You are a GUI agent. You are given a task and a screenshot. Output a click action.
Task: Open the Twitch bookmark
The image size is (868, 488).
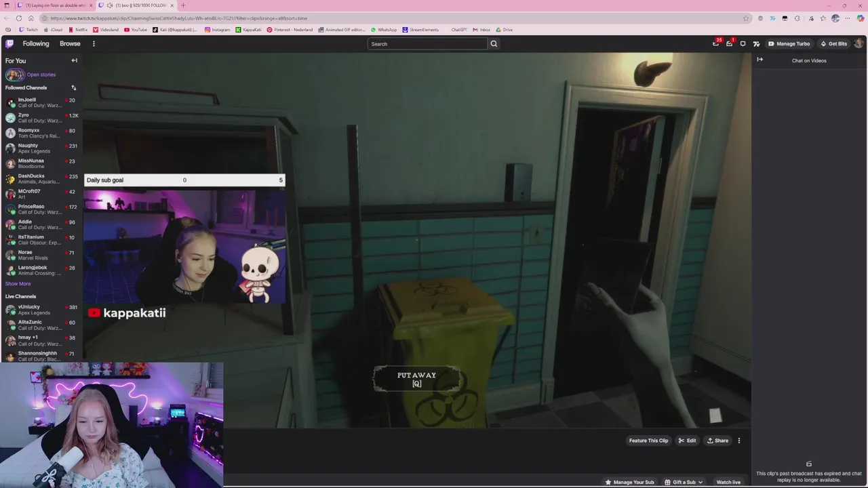point(28,30)
